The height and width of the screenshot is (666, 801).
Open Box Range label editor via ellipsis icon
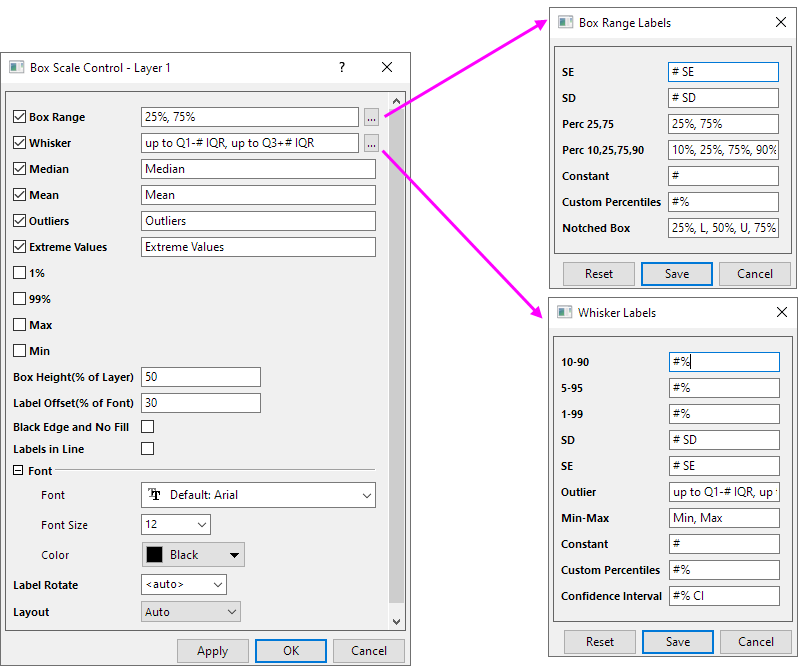pyautogui.click(x=371, y=117)
